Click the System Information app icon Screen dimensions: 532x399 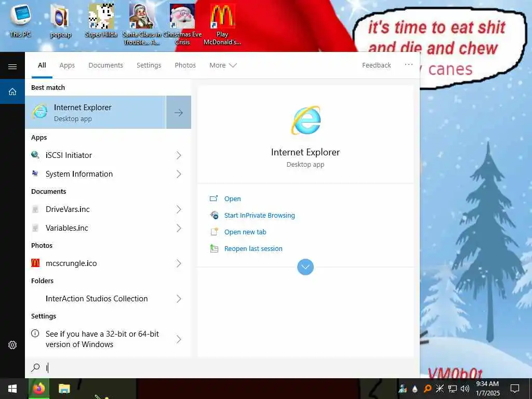pos(35,174)
